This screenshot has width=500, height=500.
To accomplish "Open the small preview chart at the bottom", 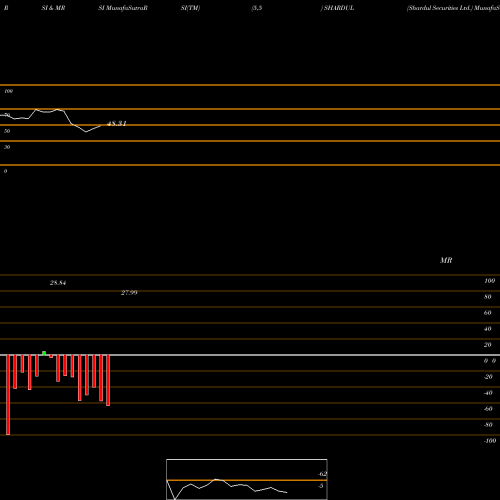I will click(247, 479).
